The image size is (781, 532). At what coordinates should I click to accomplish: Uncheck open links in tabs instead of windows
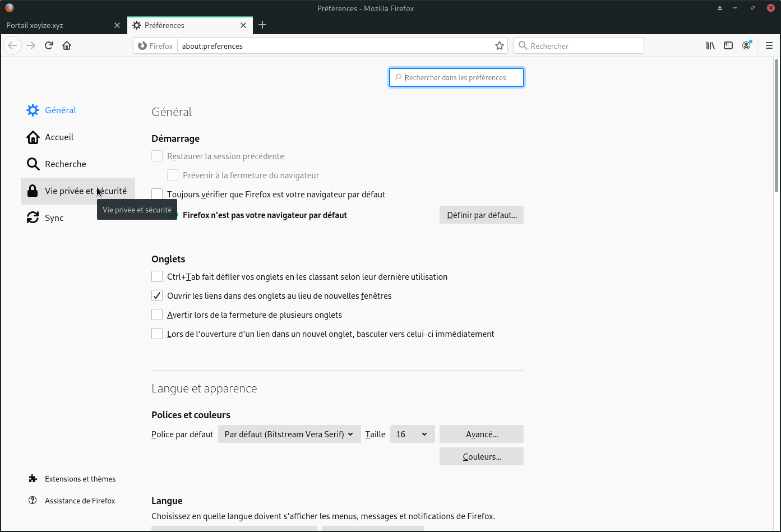point(157,296)
